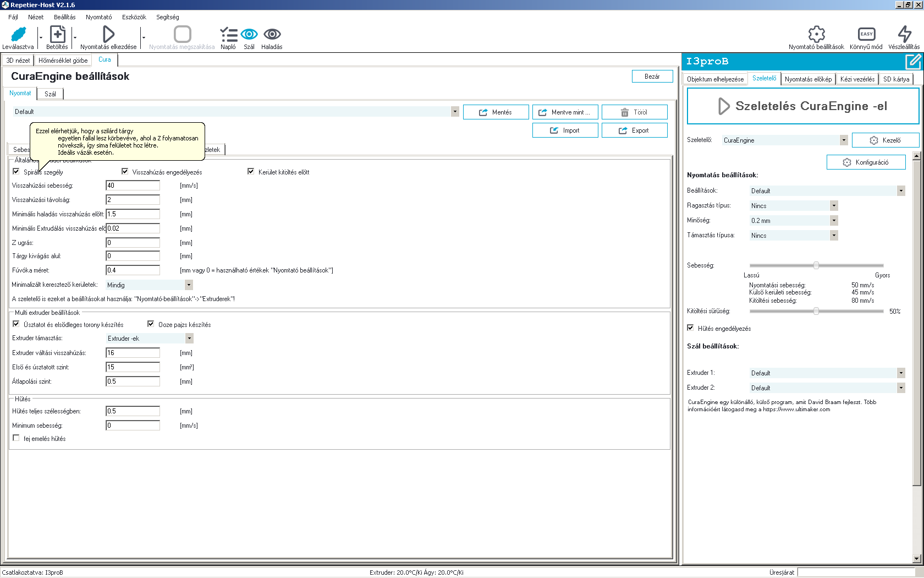Toggle Úsztatot és elsődleges torony készítés checkbox
924x578 pixels.
(x=16, y=324)
